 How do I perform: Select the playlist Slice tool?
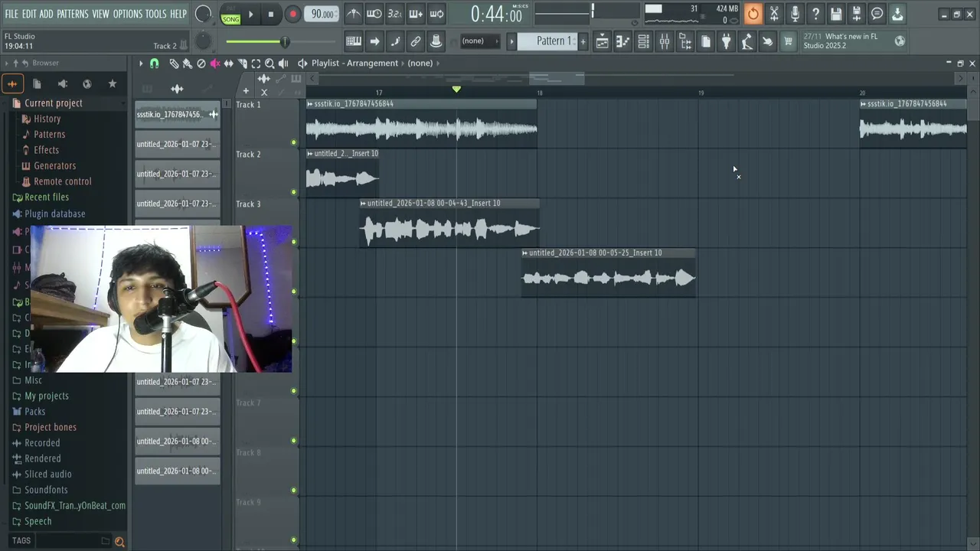click(242, 64)
